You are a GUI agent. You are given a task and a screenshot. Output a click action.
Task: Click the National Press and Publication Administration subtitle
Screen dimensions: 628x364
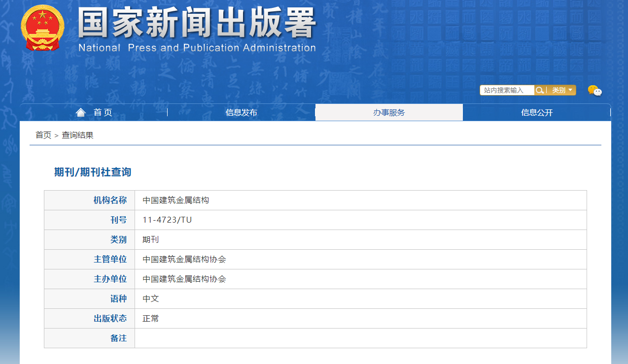tap(197, 48)
